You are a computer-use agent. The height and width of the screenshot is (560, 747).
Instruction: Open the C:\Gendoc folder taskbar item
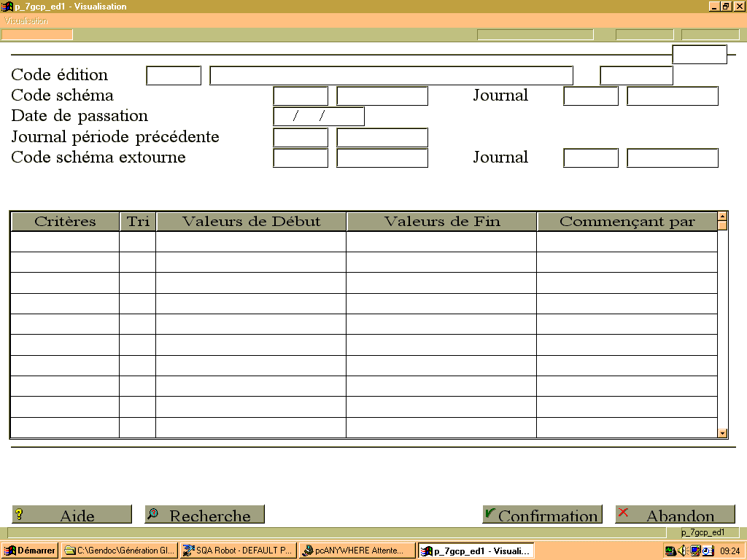coord(120,551)
